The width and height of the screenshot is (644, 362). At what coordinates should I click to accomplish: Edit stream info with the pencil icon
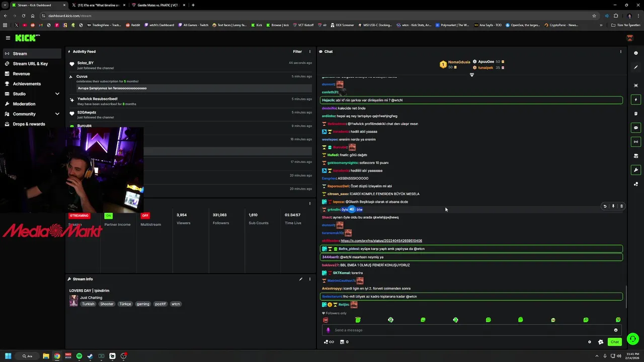point(301,279)
